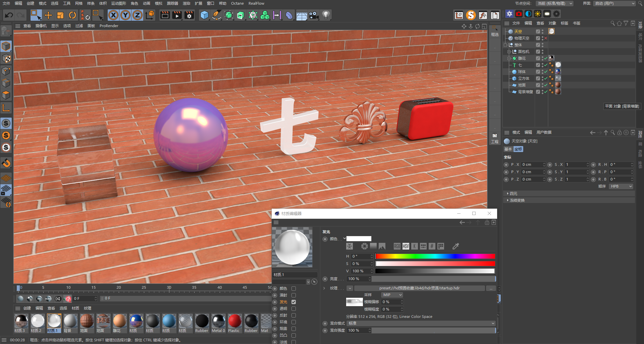Click the filter funnel in object manager

(626, 23)
